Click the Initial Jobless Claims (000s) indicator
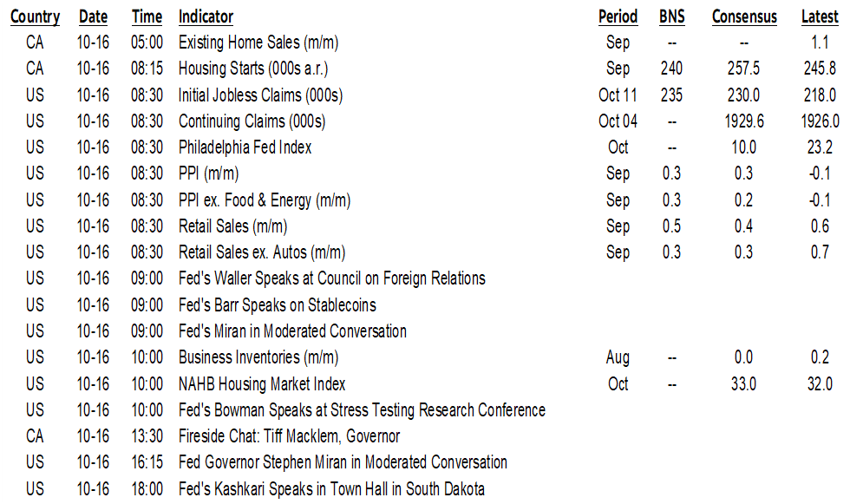Image resolution: width=850 pixels, height=504 pixels. (x=261, y=95)
